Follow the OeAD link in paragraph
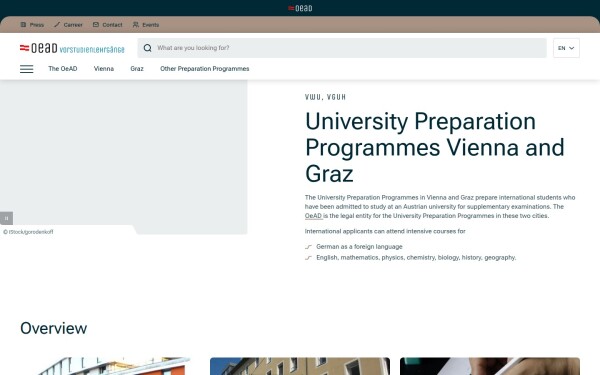Image resolution: width=600 pixels, height=375 pixels. tap(313, 216)
